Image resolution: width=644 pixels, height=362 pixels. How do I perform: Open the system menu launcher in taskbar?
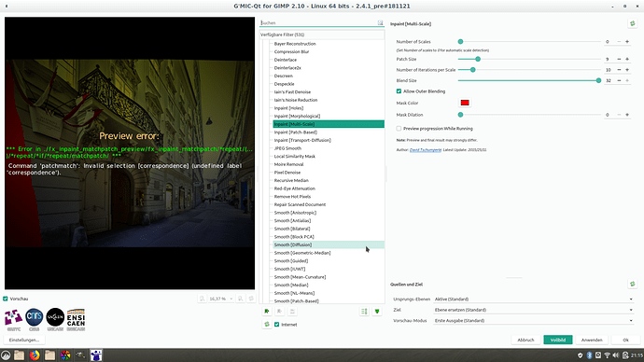6,355
